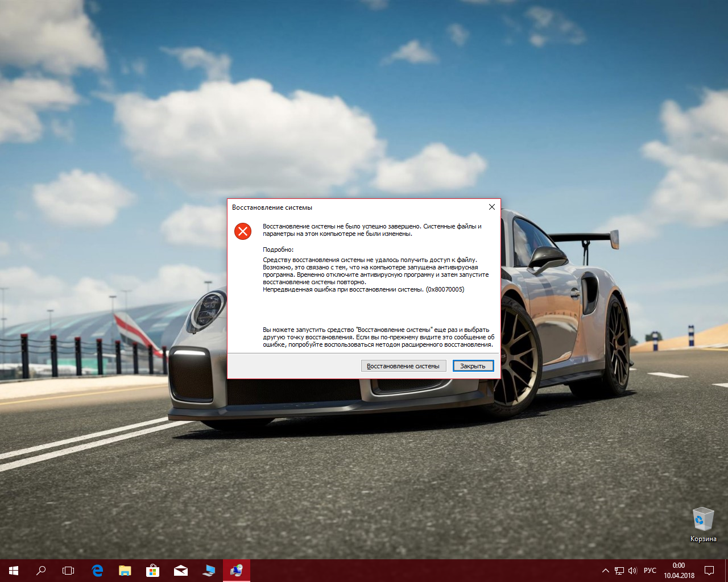Click the Восстановление системы button

pos(403,366)
